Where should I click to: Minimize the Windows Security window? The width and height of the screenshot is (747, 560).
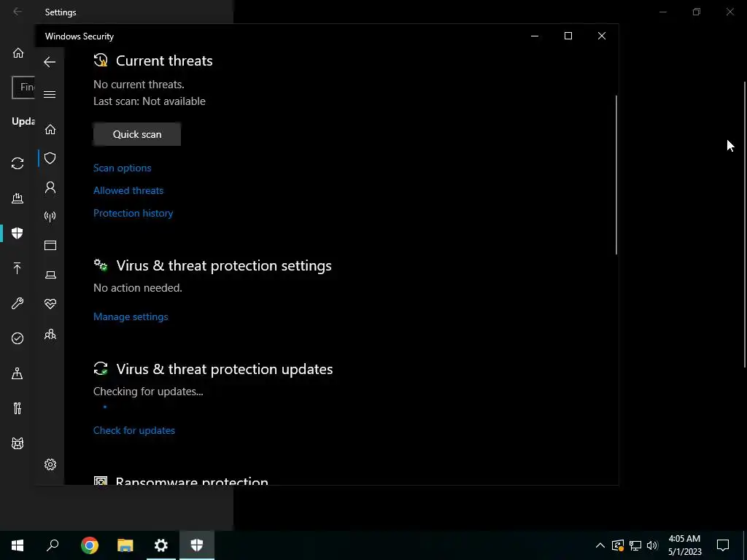535,36
